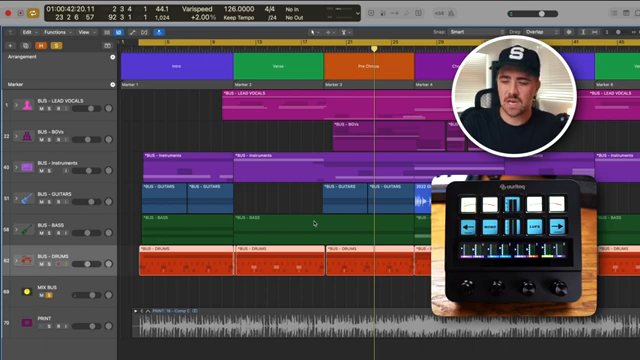
Task: Click the count-in 1234 button
Action: (439, 13)
